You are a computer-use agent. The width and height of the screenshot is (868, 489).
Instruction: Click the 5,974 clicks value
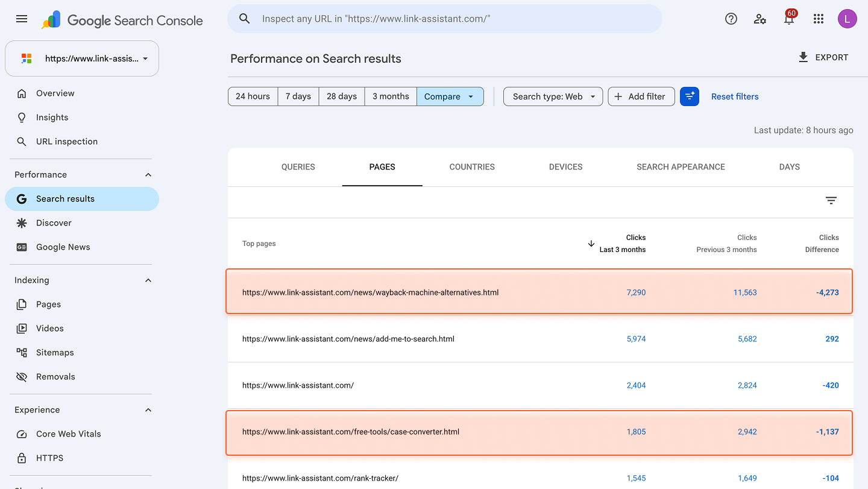[636, 339]
